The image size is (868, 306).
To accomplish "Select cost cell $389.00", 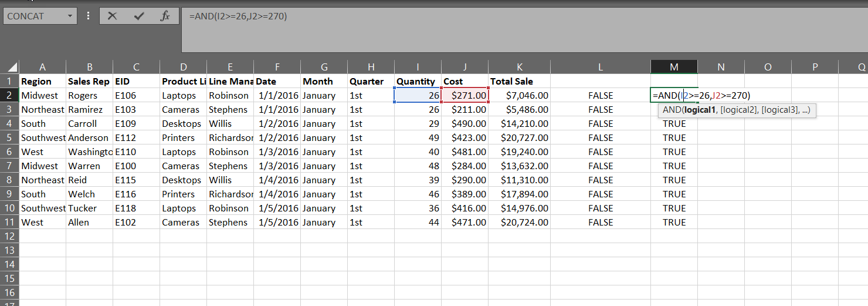I will coord(464,194).
